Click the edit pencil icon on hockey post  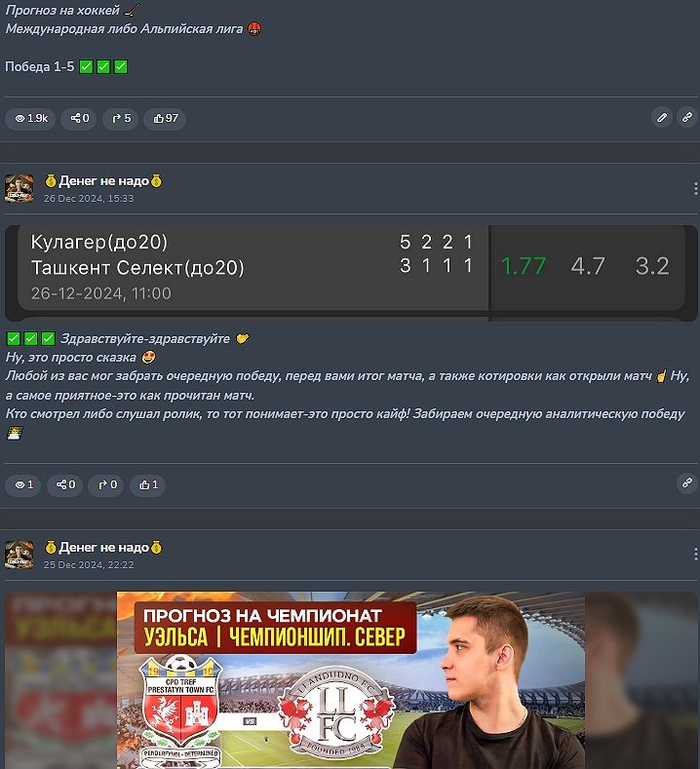point(661,118)
